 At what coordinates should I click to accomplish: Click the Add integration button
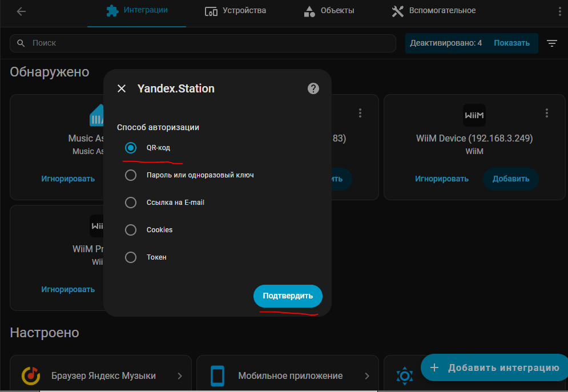point(494,367)
